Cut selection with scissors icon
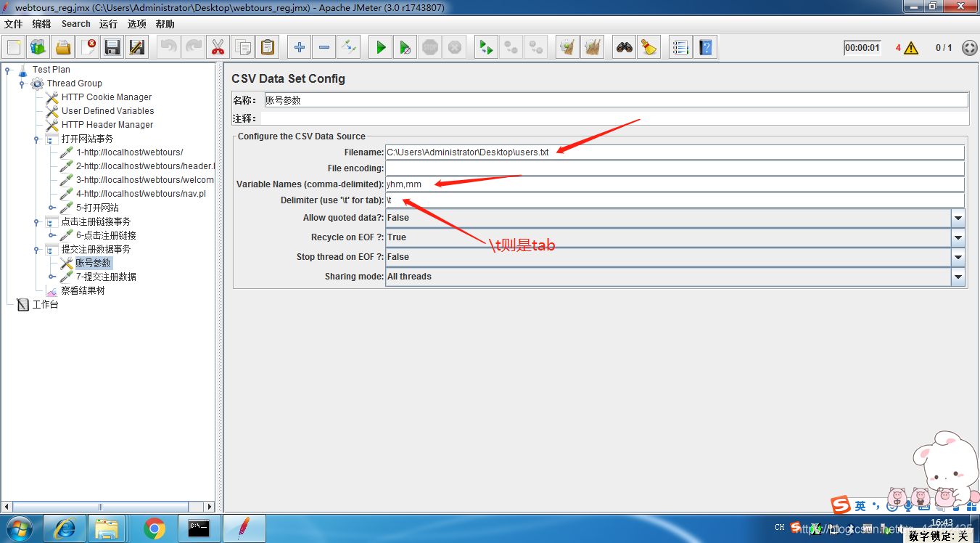 218,48
